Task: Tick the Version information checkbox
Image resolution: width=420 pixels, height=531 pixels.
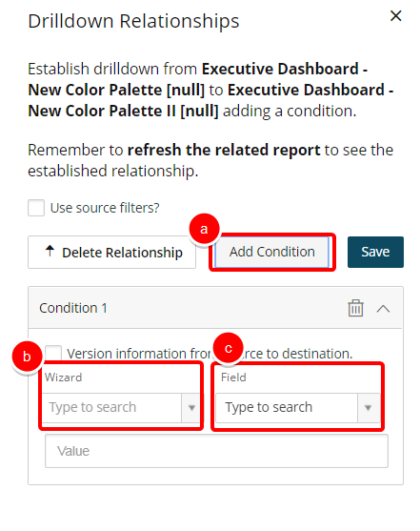Action: 53,353
